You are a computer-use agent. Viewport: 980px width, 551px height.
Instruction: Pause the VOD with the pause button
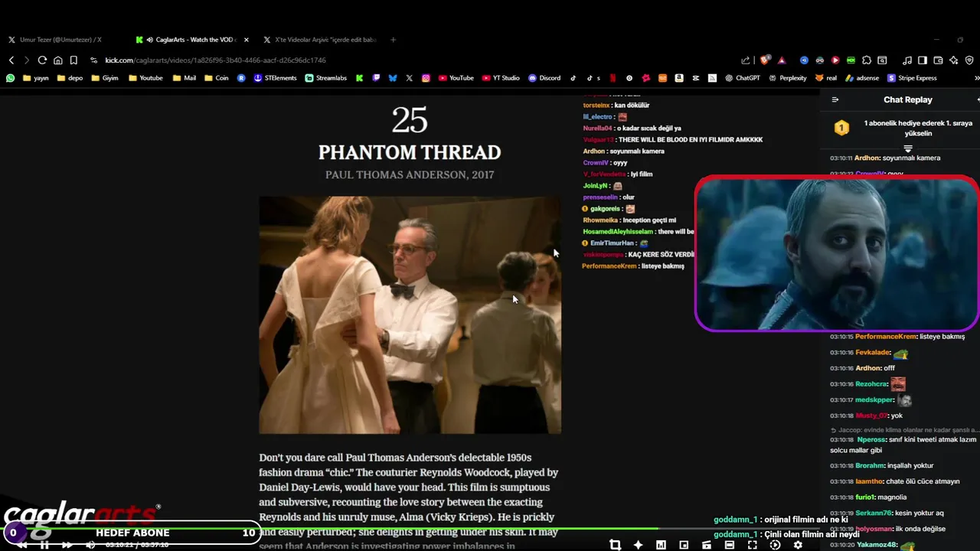(44, 545)
